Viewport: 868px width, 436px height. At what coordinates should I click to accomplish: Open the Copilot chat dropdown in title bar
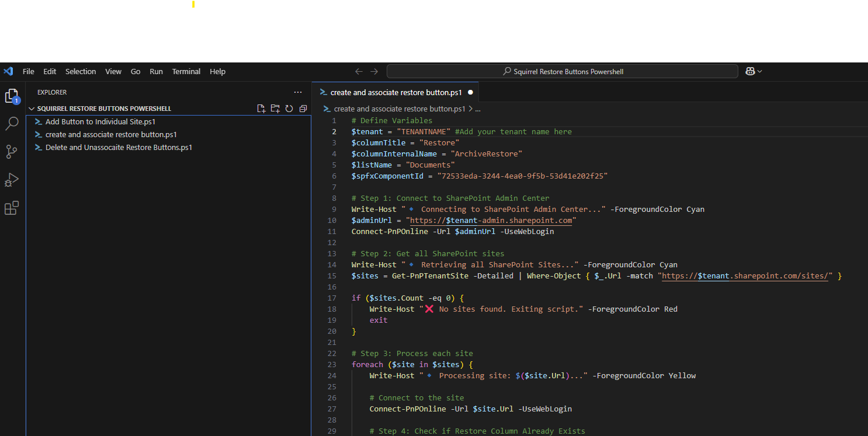point(759,71)
